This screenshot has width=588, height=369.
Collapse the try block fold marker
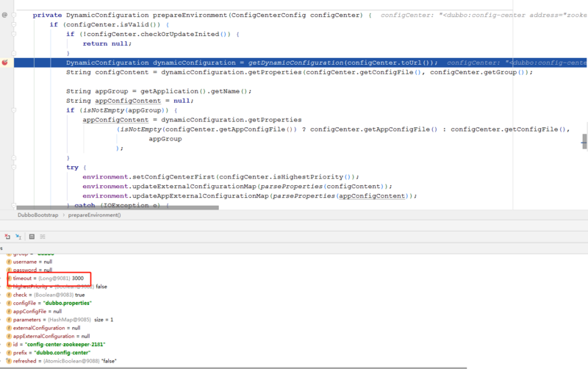point(14,168)
